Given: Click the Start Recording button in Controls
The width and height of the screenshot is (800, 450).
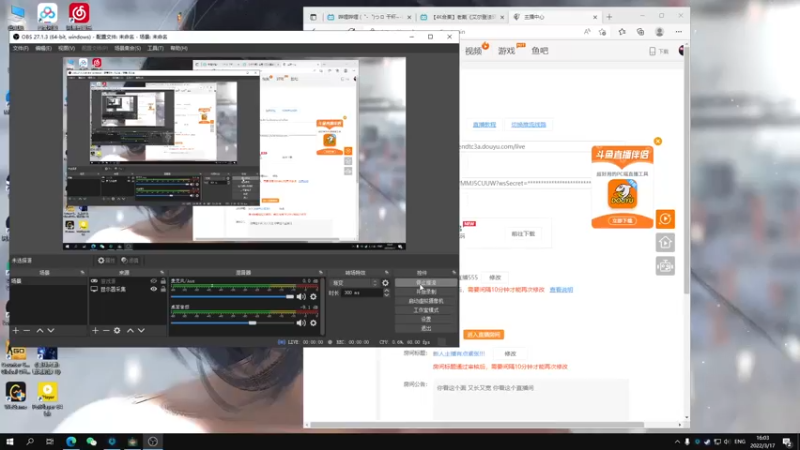Looking at the screenshot, I should coord(426,291).
